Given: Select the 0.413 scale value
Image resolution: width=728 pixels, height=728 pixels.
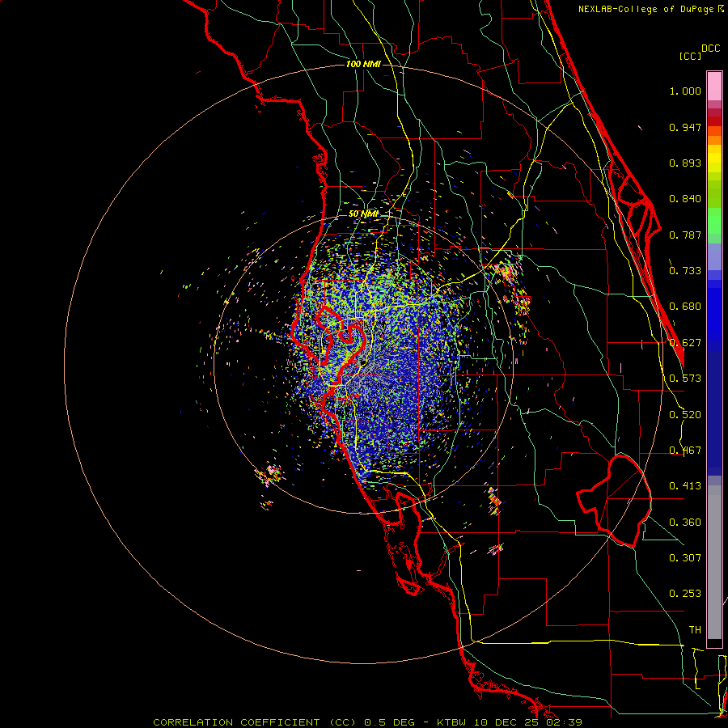Looking at the screenshot, I should point(685,486).
